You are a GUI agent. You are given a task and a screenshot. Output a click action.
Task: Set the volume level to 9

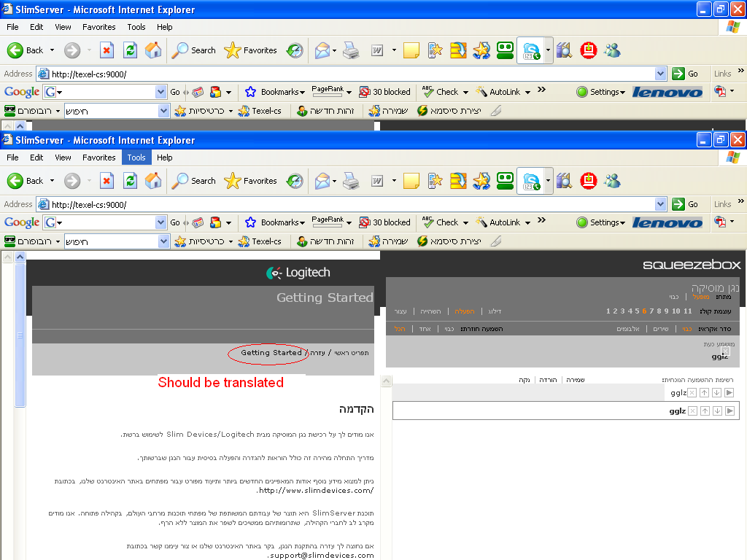click(666, 311)
